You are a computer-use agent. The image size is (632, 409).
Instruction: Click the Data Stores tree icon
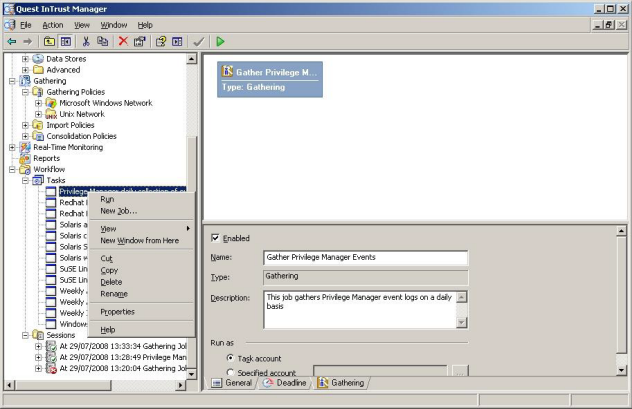click(38, 59)
